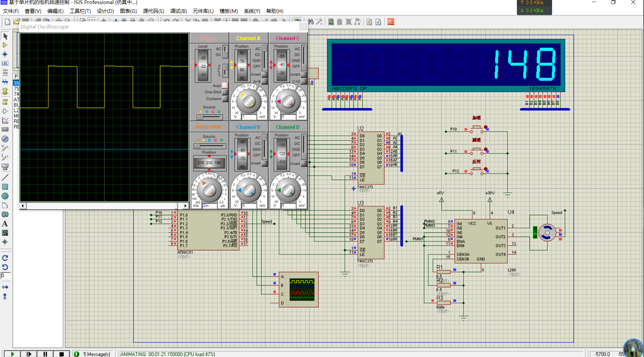The height and width of the screenshot is (357, 644).
Task: Select the Terminals Mode tool
Action: [x=5, y=102]
